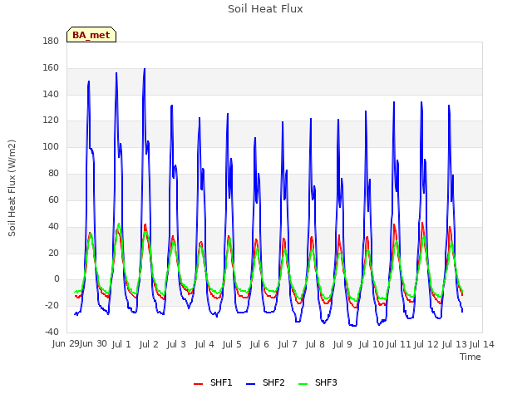Click the y-axis tick label '-20'

pos(52,305)
